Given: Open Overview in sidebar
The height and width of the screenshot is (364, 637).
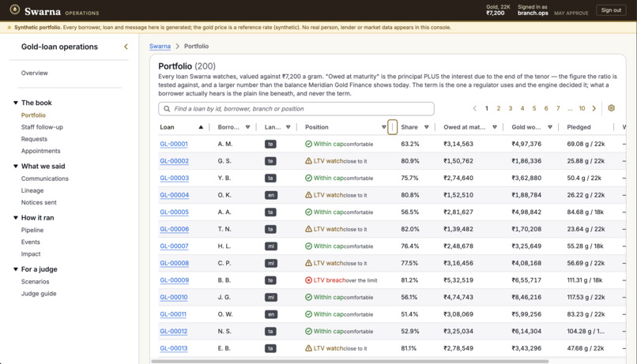Looking at the screenshot, I should click(35, 73).
